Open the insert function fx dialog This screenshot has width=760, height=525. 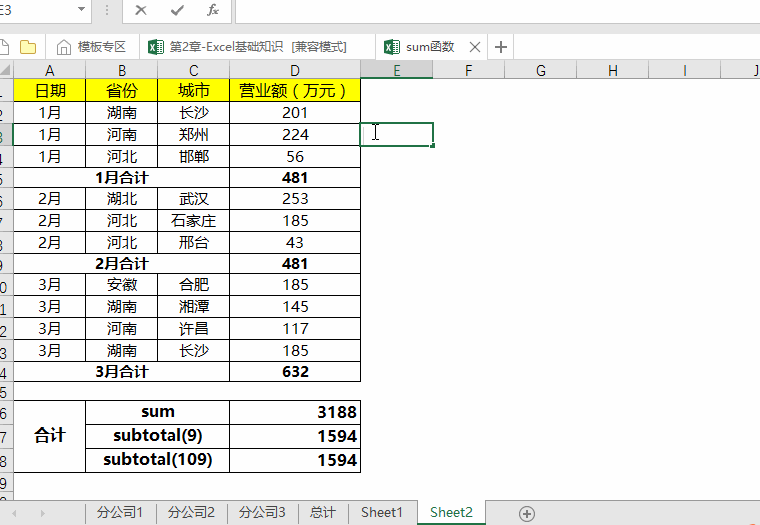[x=213, y=10]
